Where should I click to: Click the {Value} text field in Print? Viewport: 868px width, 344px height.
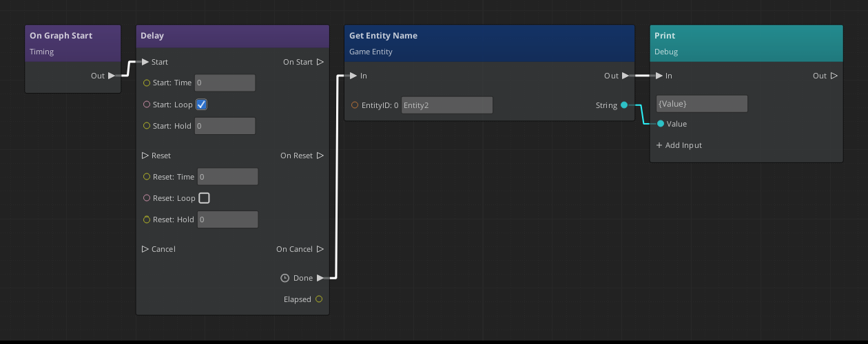tap(702, 104)
